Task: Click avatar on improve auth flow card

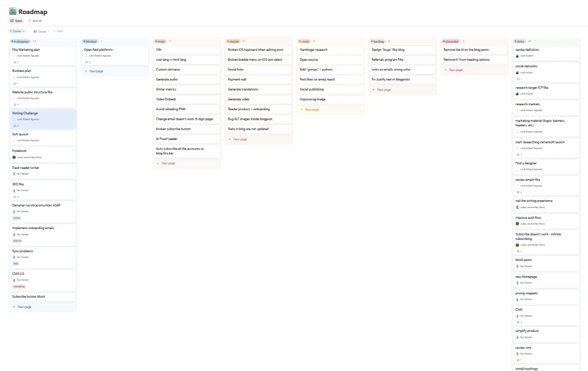Action: pyautogui.click(x=517, y=224)
